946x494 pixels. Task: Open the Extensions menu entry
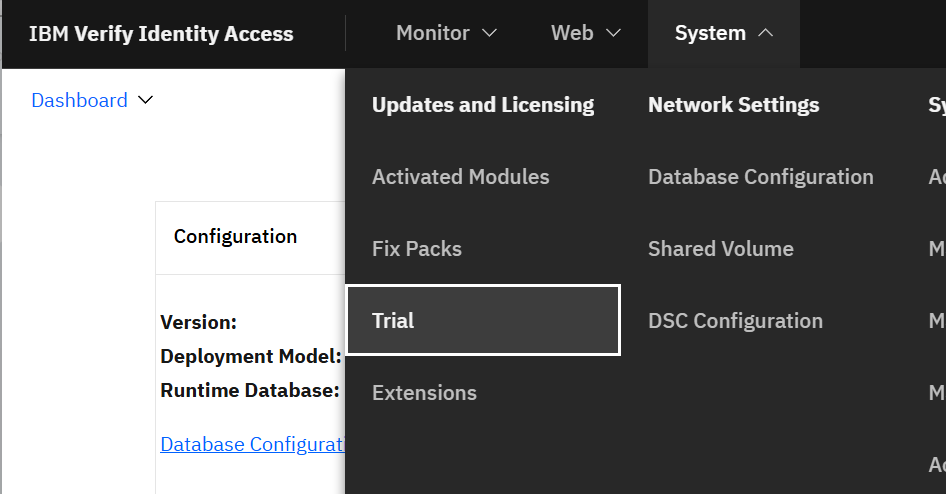click(425, 393)
